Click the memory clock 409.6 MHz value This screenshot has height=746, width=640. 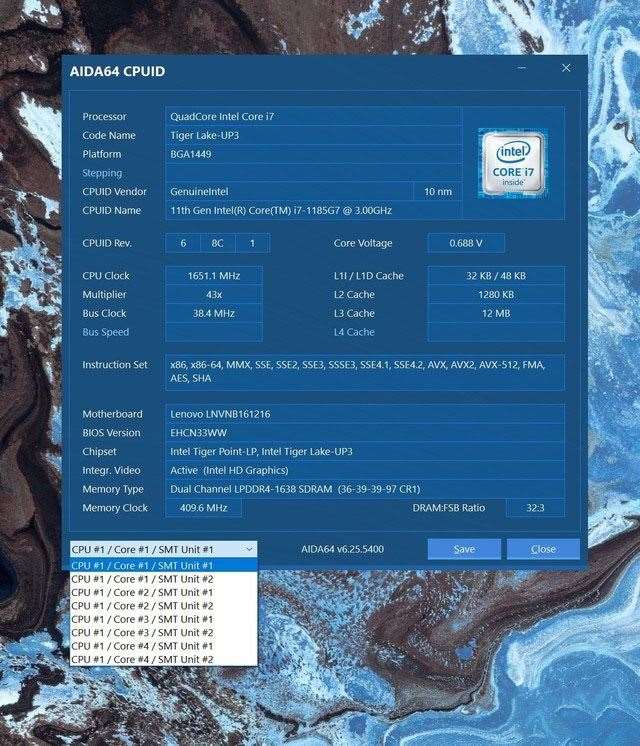click(203, 508)
